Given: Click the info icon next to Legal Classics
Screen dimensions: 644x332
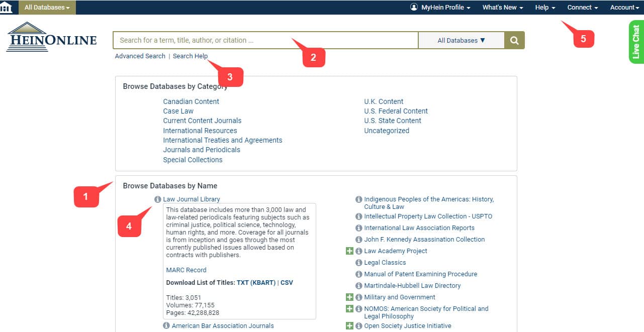Looking at the screenshot, I should click(x=358, y=263).
